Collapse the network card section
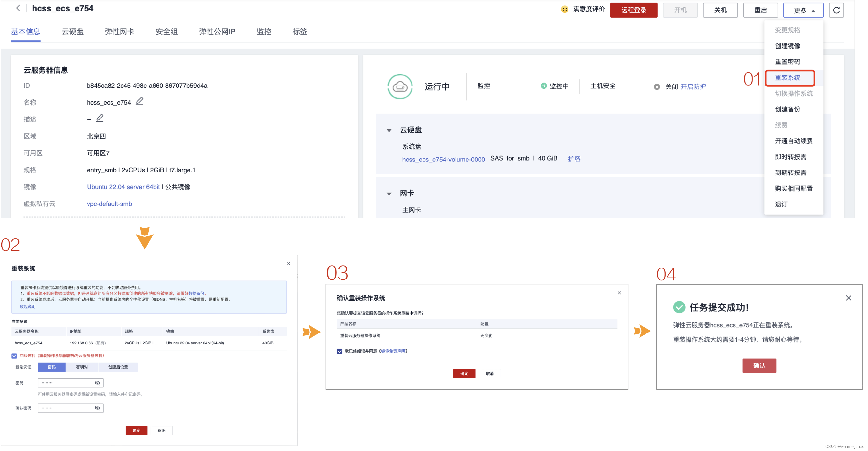The image size is (868, 451). (x=389, y=193)
